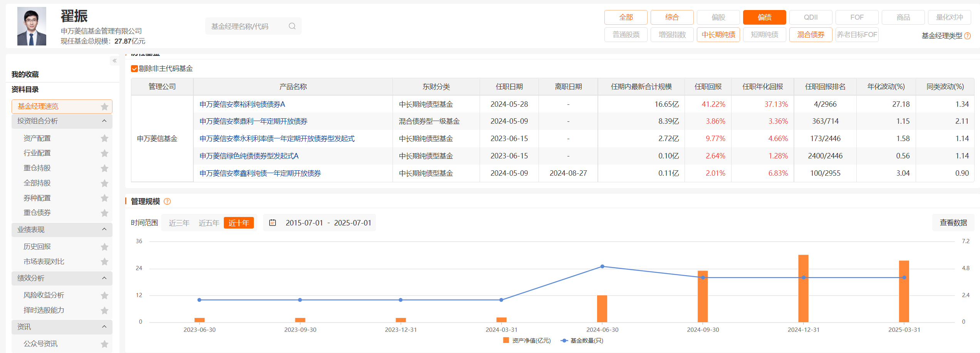
Task: Star the 重仓债券 item
Action: [104, 213]
